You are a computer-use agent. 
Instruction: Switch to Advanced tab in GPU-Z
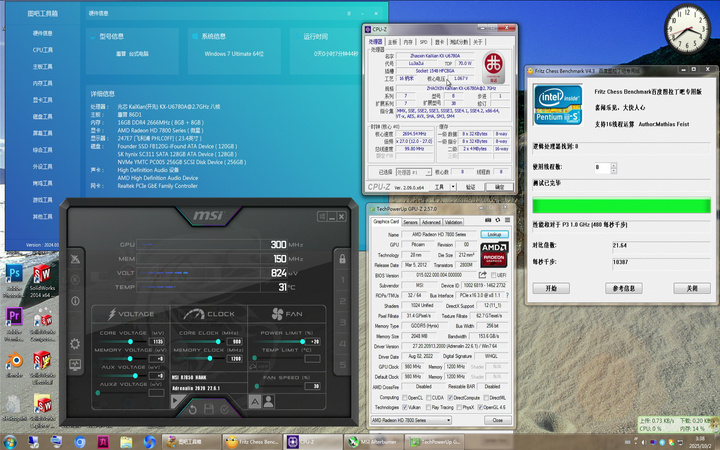pos(431,222)
